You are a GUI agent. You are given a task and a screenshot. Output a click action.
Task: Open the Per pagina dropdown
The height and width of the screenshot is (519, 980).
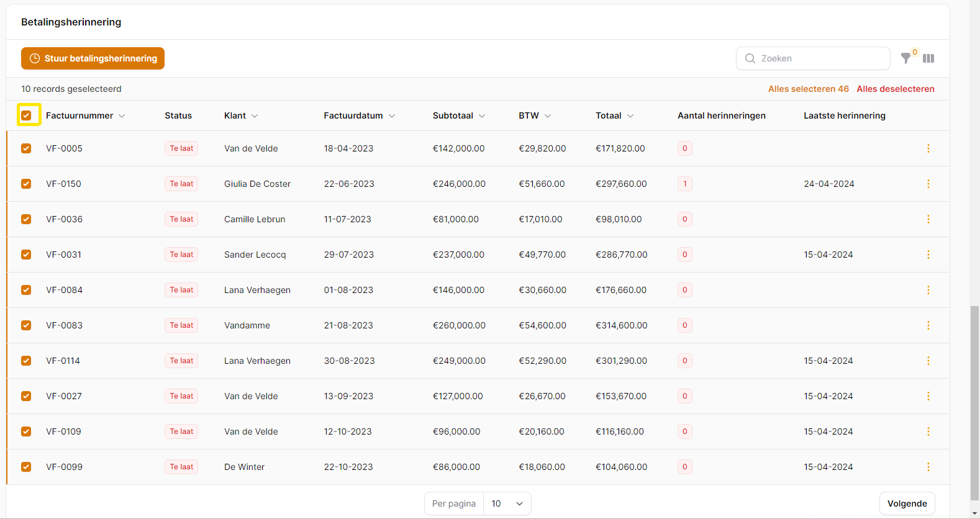(507, 503)
